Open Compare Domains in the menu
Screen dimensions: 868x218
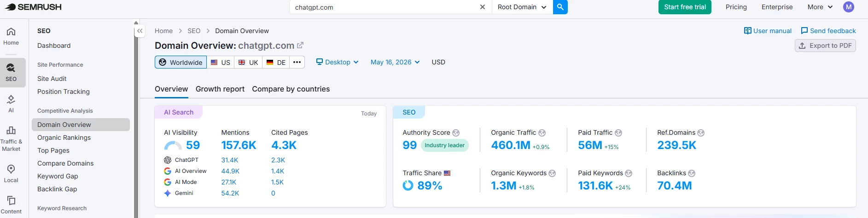pos(65,163)
